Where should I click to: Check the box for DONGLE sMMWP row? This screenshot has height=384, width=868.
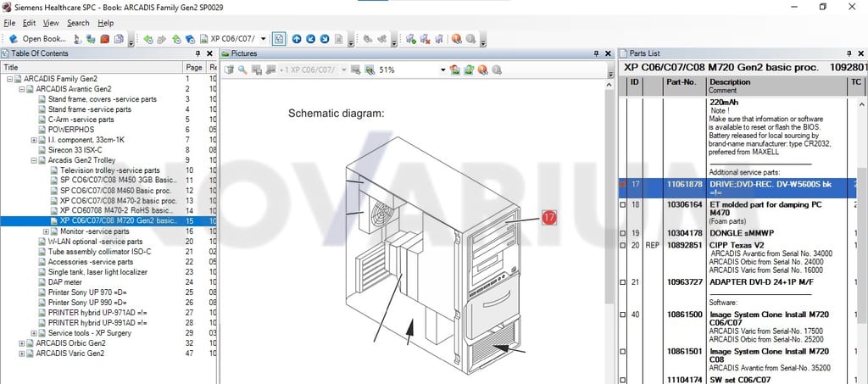coord(623,233)
